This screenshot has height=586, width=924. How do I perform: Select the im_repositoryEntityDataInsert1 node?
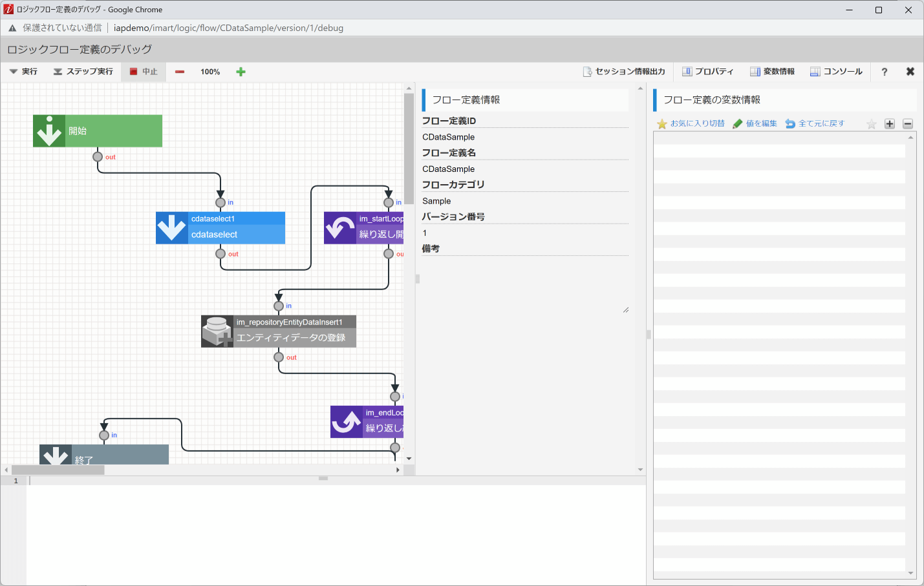278,330
